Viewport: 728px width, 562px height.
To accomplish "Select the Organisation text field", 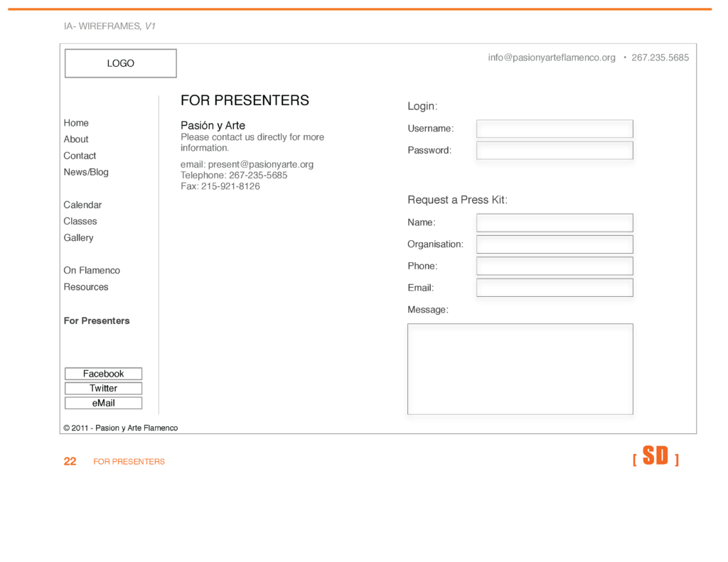I will 555,244.
